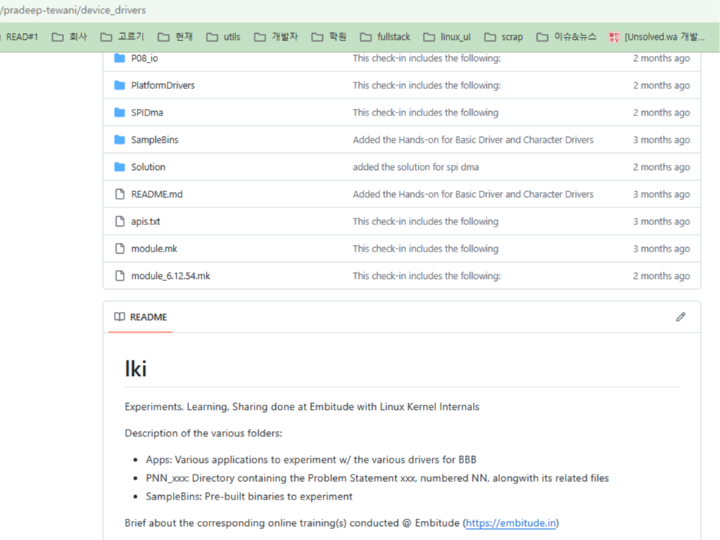The height and width of the screenshot is (540, 720).
Task: Expand the linux_ui bookmark folder
Action: click(446, 37)
